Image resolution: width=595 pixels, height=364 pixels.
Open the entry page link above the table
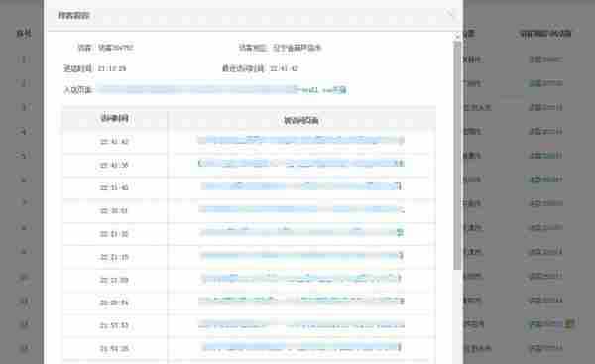click(x=221, y=90)
